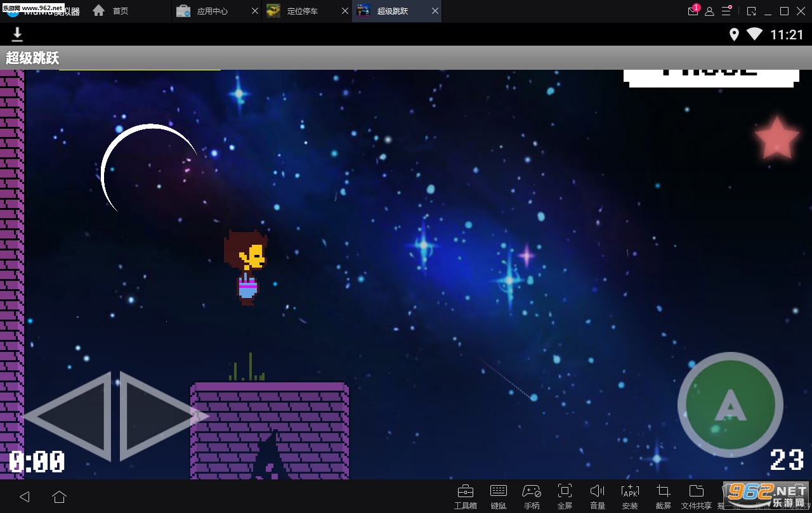Switch to the 应用中心 tab
Image resolution: width=812 pixels, height=513 pixels.
[211, 11]
